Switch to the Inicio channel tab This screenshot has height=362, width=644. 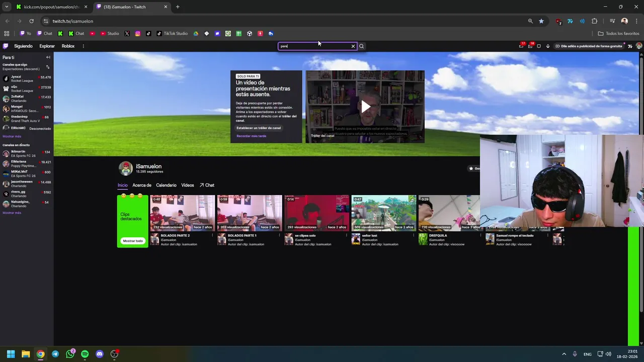click(x=123, y=185)
